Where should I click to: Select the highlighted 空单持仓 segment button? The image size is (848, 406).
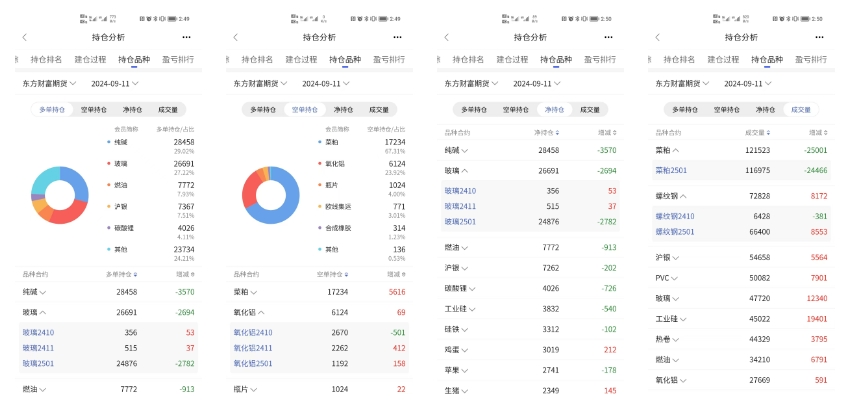(305, 110)
